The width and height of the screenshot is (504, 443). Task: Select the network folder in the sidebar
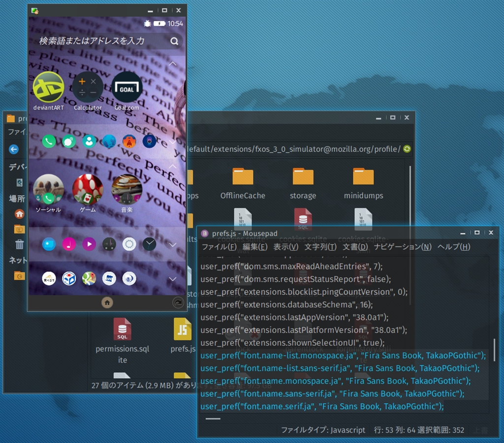[19, 275]
